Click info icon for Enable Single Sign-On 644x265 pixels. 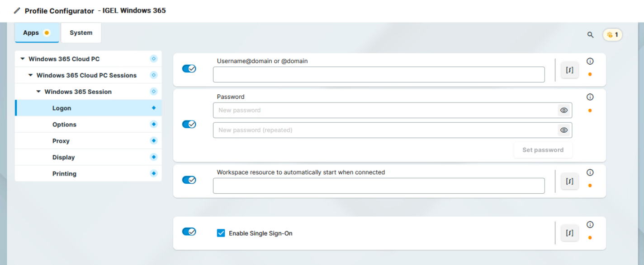tap(590, 225)
